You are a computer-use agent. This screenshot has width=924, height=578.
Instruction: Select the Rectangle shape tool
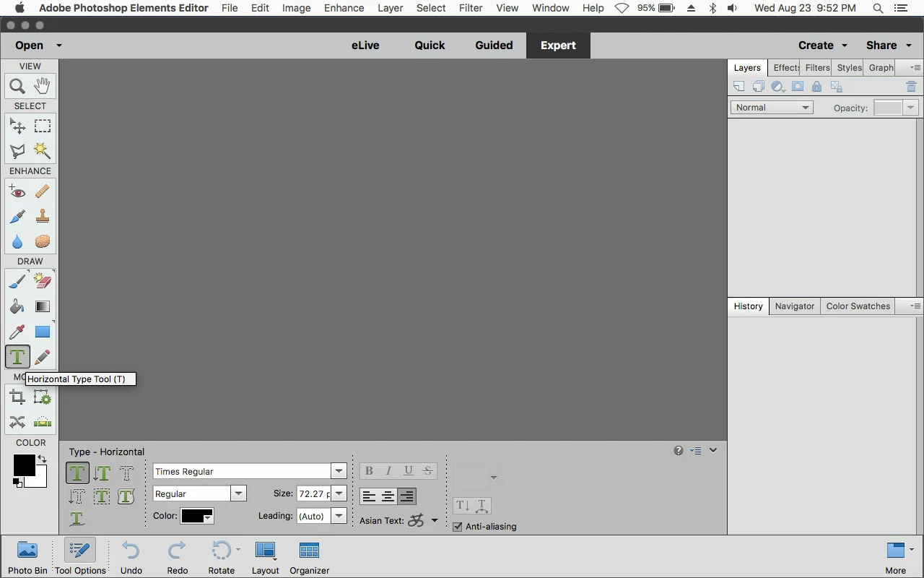click(x=43, y=332)
